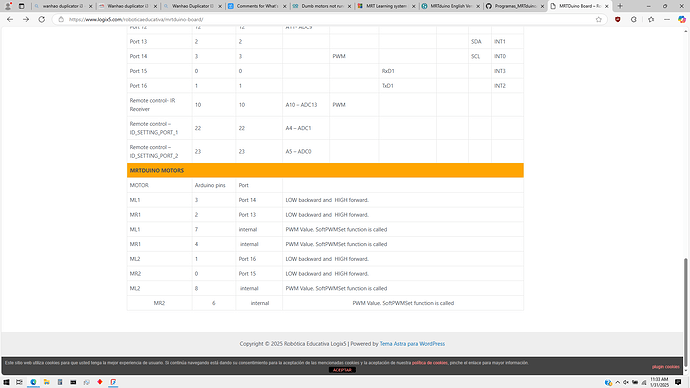Show hidden system tray icons
The height and width of the screenshot is (388, 690).
tap(618, 382)
